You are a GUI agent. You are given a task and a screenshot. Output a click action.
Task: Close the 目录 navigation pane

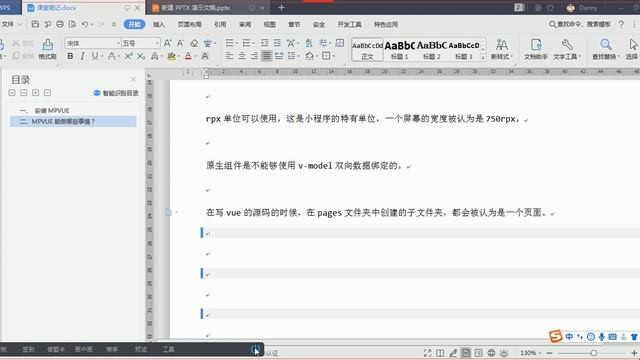click(133, 79)
